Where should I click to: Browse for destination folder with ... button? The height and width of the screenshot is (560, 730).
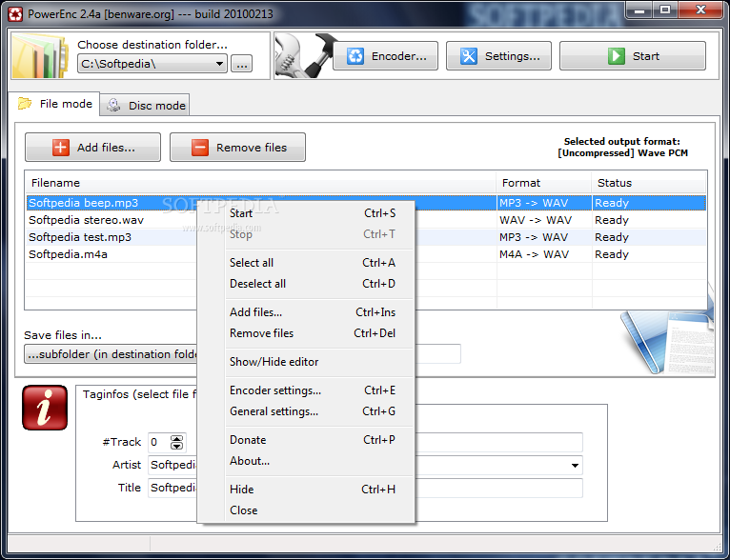pos(242,64)
